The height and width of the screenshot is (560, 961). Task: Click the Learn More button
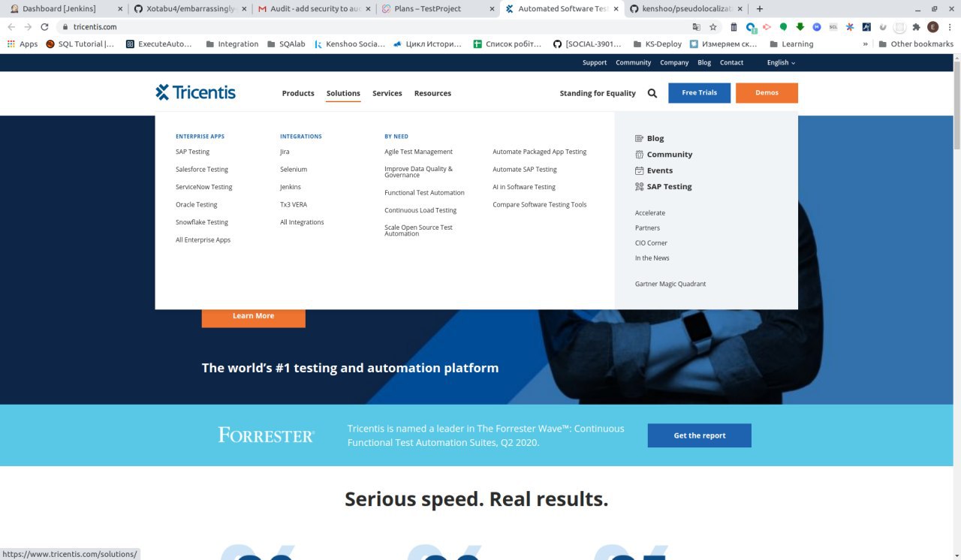click(253, 316)
